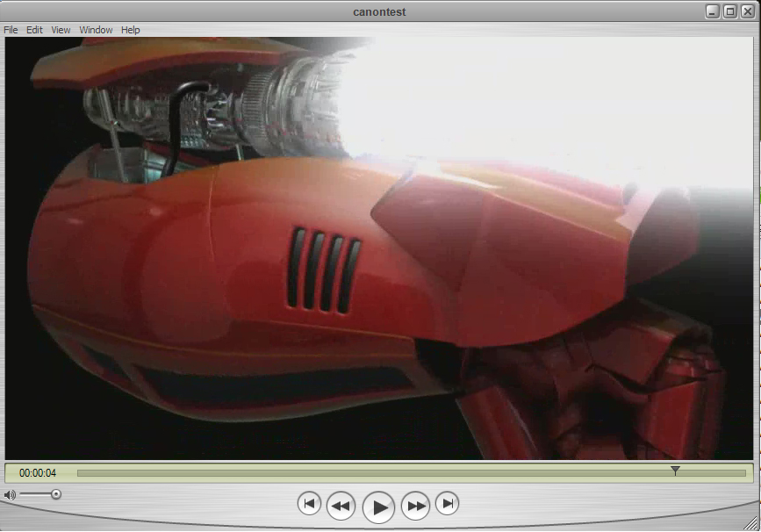
Task: Close the canontest player window
Action: pyautogui.click(x=747, y=11)
